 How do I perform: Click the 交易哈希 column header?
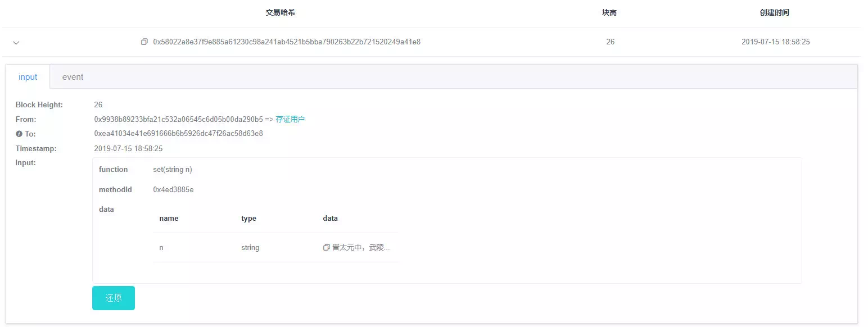click(x=280, y=12)
